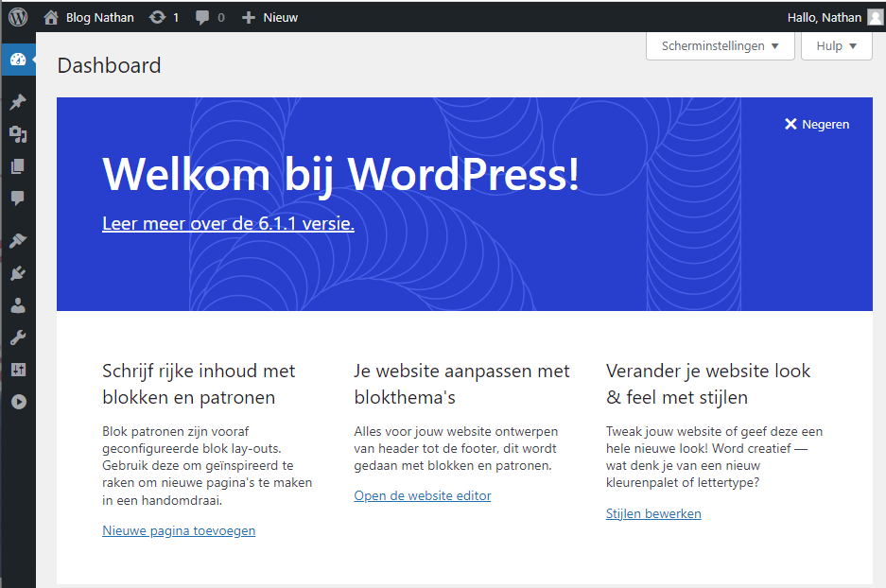Image resolution: width=886 pixels, height=588 pixels.
Task: Click heading Schrijf rijke inhoud met blokken en patronen
Action: click(x=199, y=384)
